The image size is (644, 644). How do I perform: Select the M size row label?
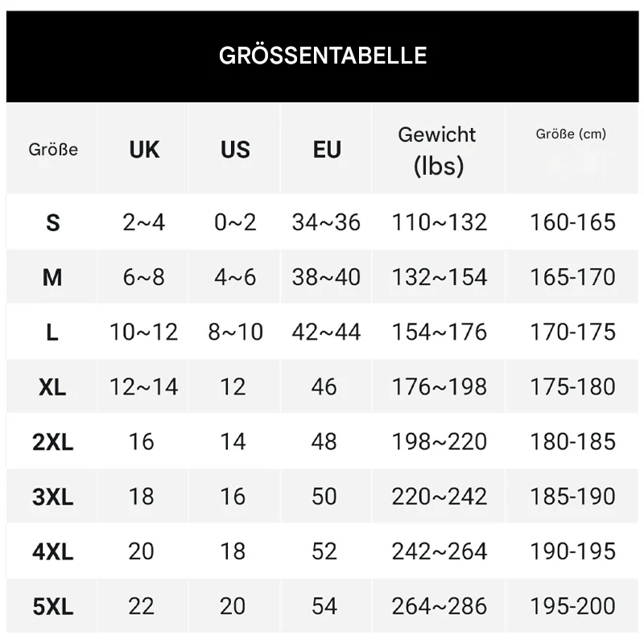[x=52, y=278]
